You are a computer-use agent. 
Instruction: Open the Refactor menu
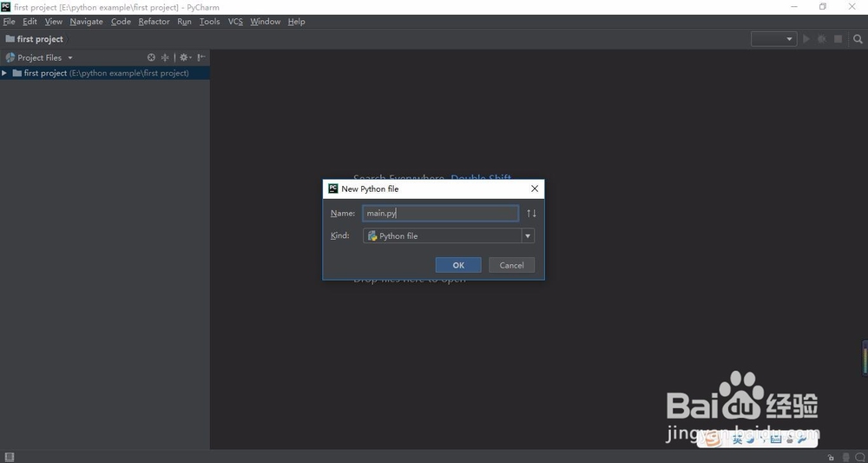point(154,21)
